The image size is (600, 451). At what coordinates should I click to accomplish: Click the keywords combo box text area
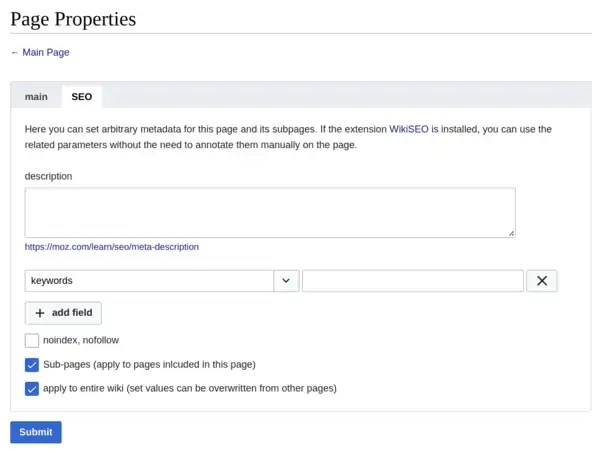tap(150, 281)
